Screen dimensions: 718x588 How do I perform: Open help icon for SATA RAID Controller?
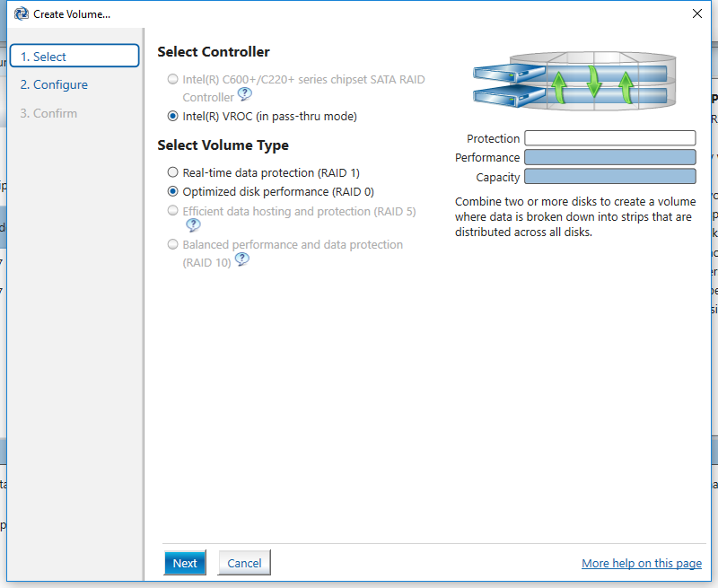pyautogui.click(x=245, y=94)
